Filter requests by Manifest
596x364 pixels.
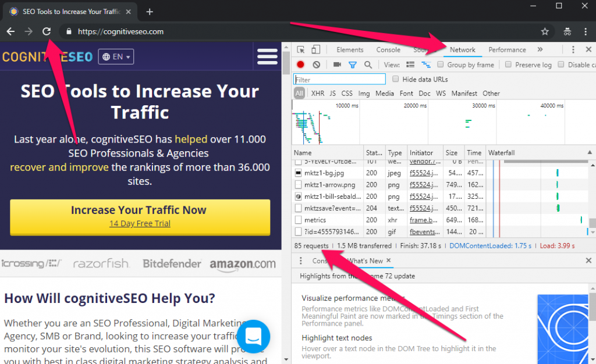tap(464, 94)
